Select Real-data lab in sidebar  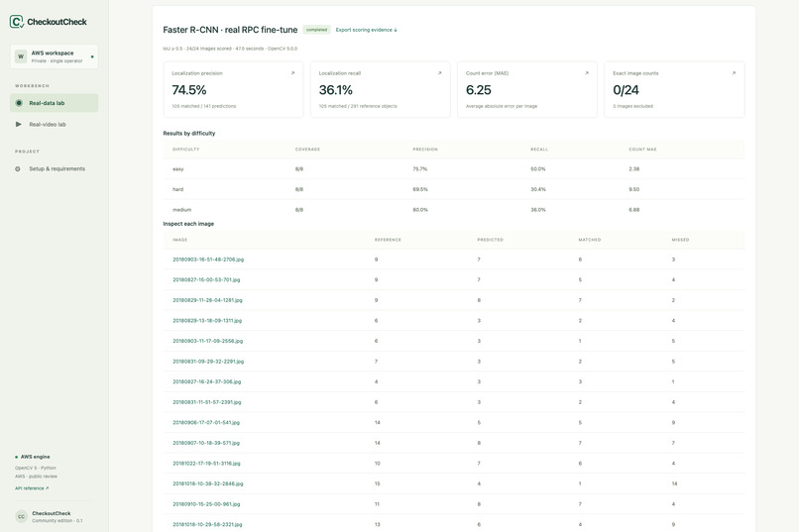coord(54,103)
